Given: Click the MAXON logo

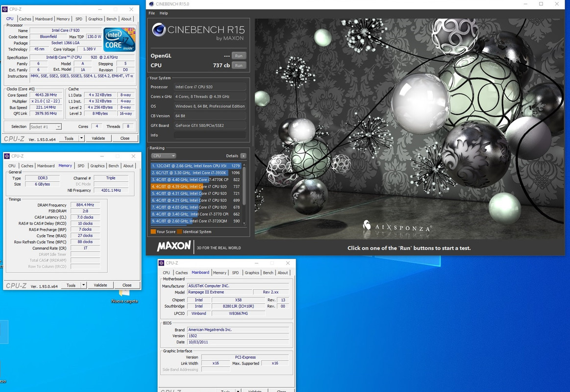Looking at the screenshot, I should (x=174, y=246).
